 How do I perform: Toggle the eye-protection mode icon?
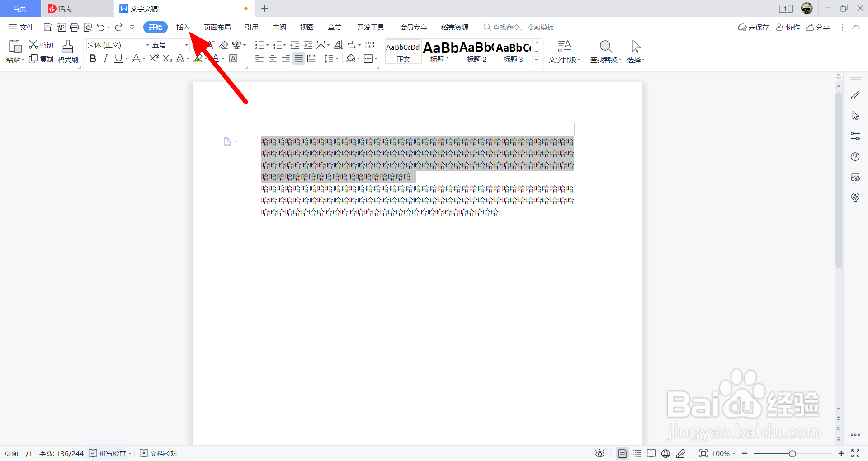600,453
